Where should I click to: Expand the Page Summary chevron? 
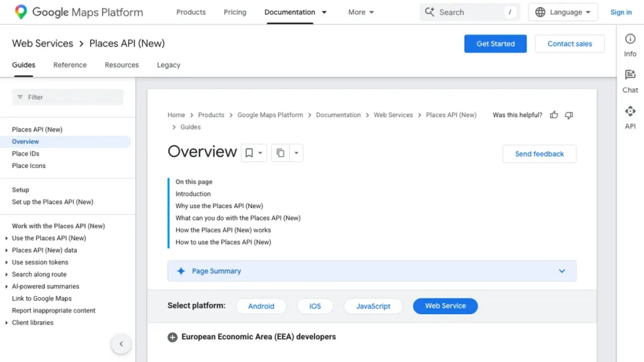click(x=562, y=271)
